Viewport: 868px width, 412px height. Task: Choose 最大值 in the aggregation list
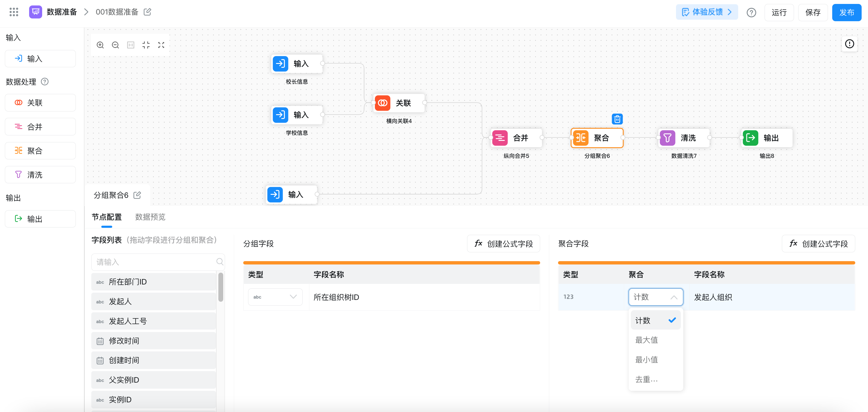[x=655, y=340]
